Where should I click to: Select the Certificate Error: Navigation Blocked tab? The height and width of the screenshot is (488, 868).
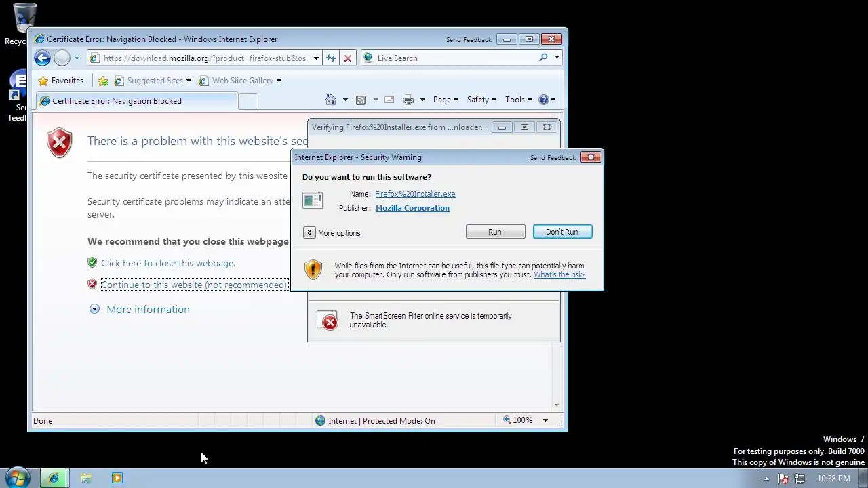pos(136,101)
